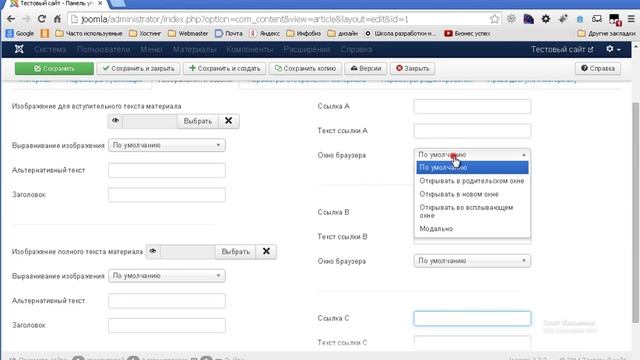Focus the Ссылка C input field
640x360 pixels.
pos(472,318)
